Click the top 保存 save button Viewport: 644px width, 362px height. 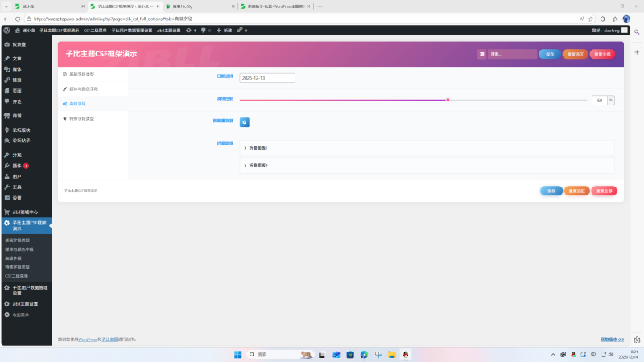click(x=550, y=54)
